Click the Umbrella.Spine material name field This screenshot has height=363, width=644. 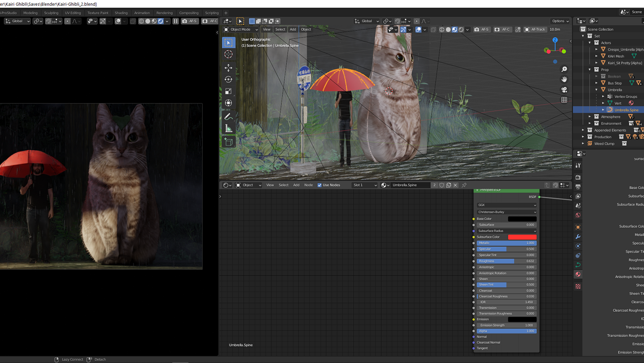411,185
